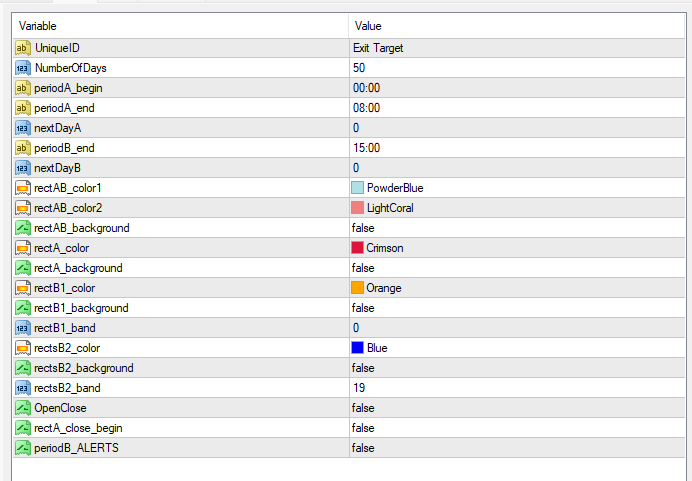Select the periodB_end value 15:00 field
This screenshot has width=692, height=481.
pos(366,148)
